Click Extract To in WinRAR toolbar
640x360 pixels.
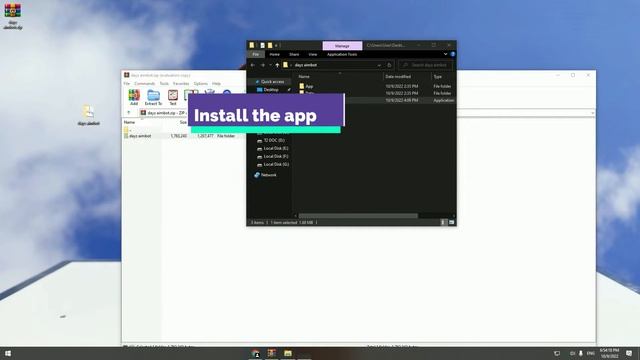pyautogui.click(x=153, y=97)
